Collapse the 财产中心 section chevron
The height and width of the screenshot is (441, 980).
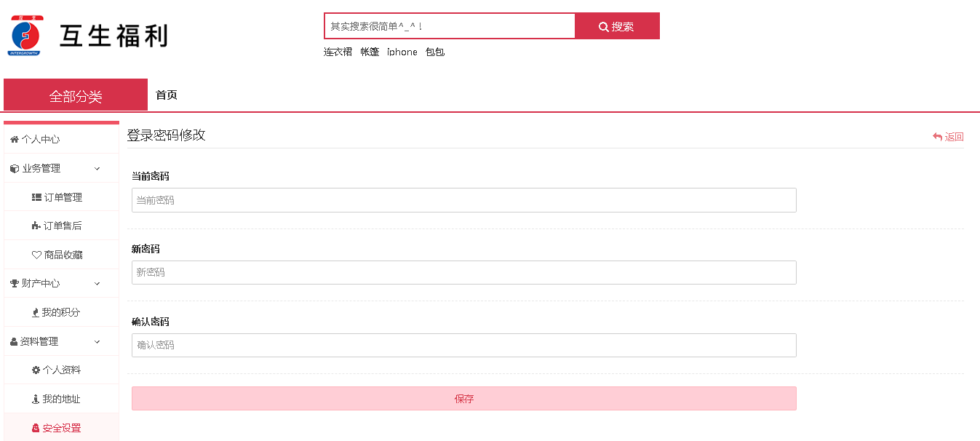coord(97,283)
